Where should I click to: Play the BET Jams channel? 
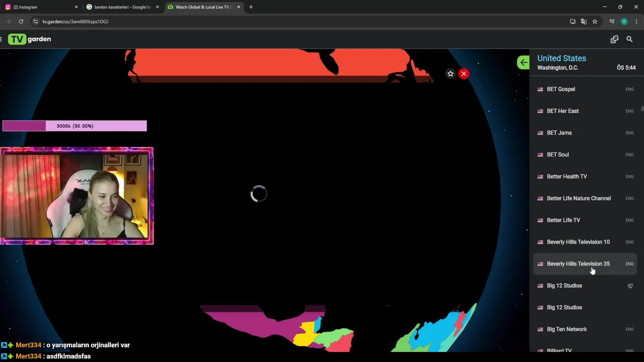coord(585,133)
